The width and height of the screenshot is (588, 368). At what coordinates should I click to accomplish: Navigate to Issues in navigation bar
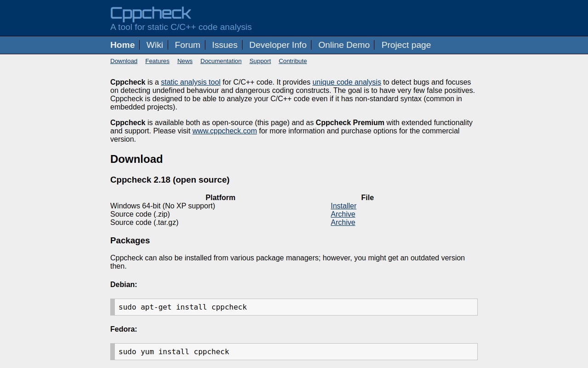pos(225,45)
